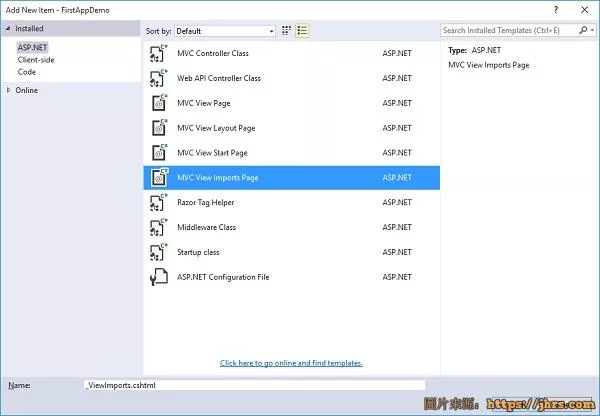Click the Web API Controller Class icon
The image size is (600, 416).
click(x=159, y=78)
